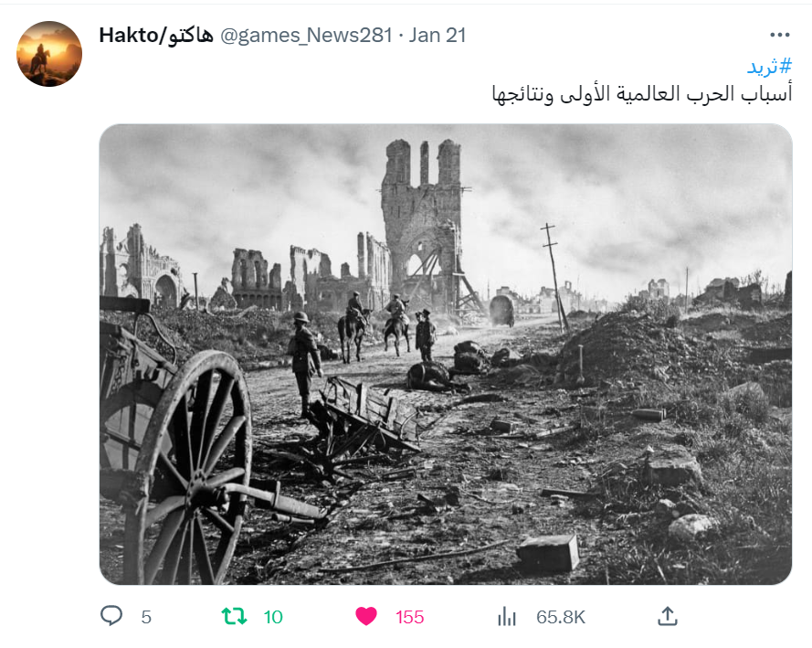
Task: Click the retweet count 10
Action: [x=273, y=617]
